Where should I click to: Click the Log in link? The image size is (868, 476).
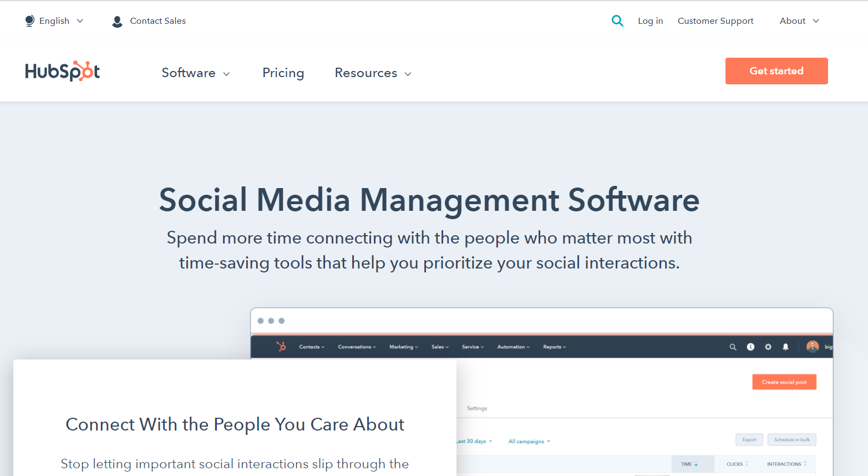[650, 21]
